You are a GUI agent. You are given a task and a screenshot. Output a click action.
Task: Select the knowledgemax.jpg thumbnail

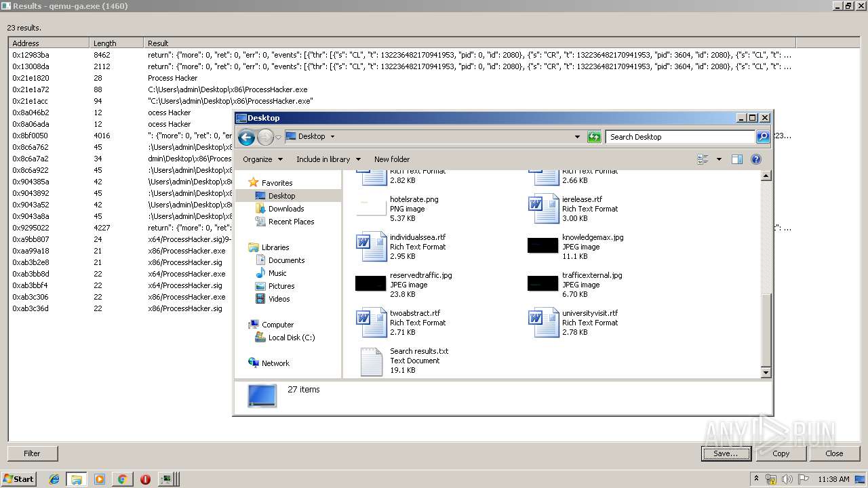click(x=542, y=245)
